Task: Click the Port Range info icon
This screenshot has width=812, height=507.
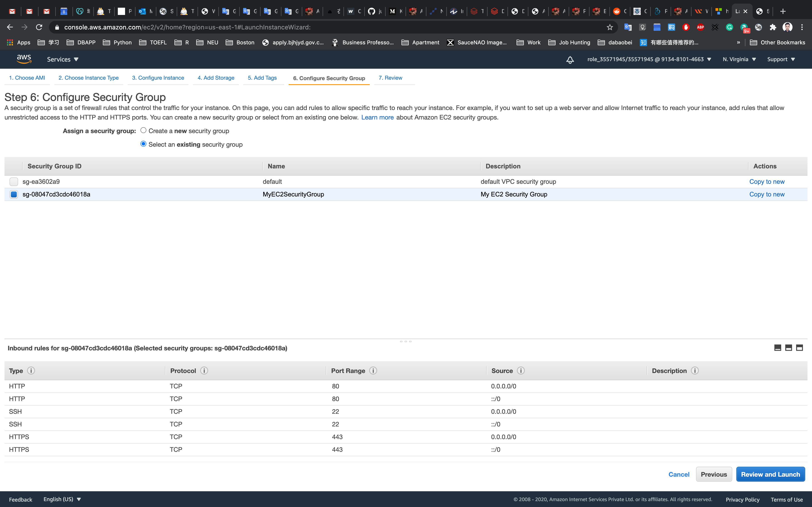Action: [x=373, y=371]
